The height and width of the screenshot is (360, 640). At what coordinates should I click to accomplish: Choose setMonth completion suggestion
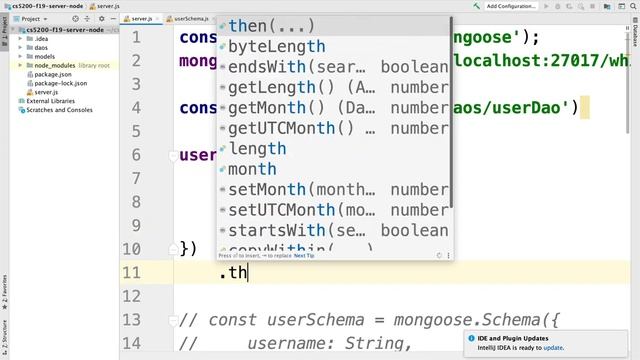click(x=333, y=189)
